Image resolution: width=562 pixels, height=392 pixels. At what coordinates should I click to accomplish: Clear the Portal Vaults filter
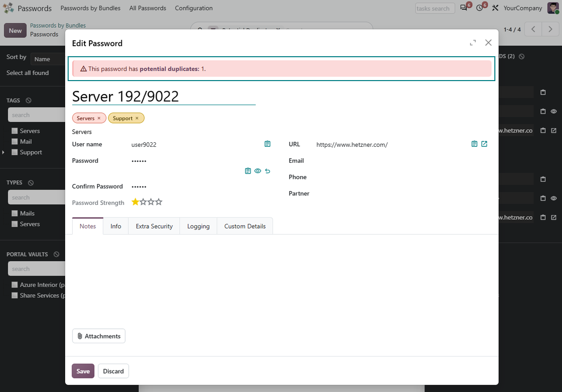pos(56,254)
